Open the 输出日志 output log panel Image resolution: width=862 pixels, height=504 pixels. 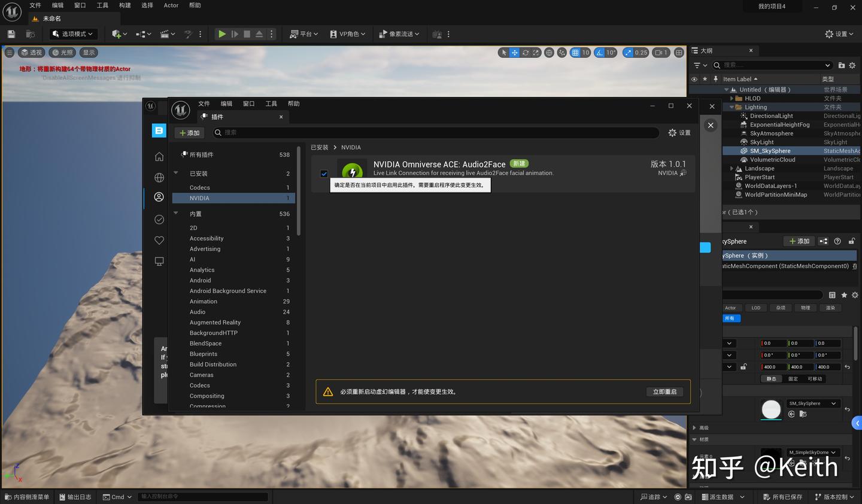point(75,496)
